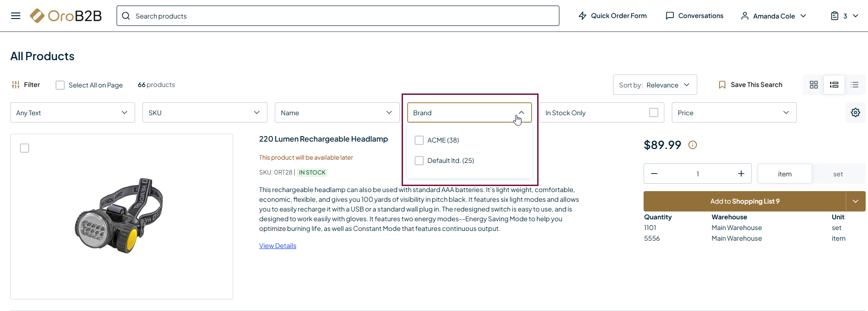Image resolution: width=868 pixels, height=311 pixels.
Task: Click the Filter toggle icon
Action: 16,85
